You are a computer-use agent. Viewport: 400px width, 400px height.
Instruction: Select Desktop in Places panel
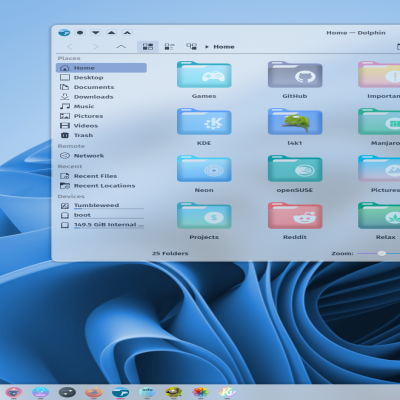[x=101, y=78]
